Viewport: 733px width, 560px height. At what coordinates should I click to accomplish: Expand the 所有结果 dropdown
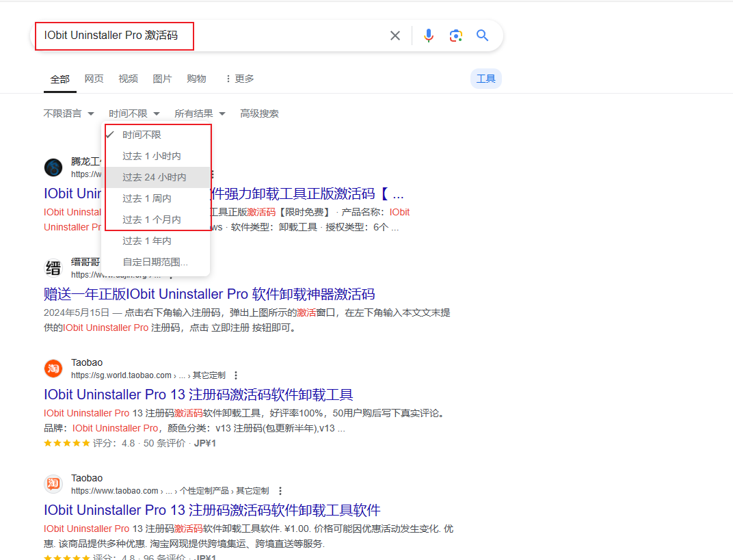[200, 114]
